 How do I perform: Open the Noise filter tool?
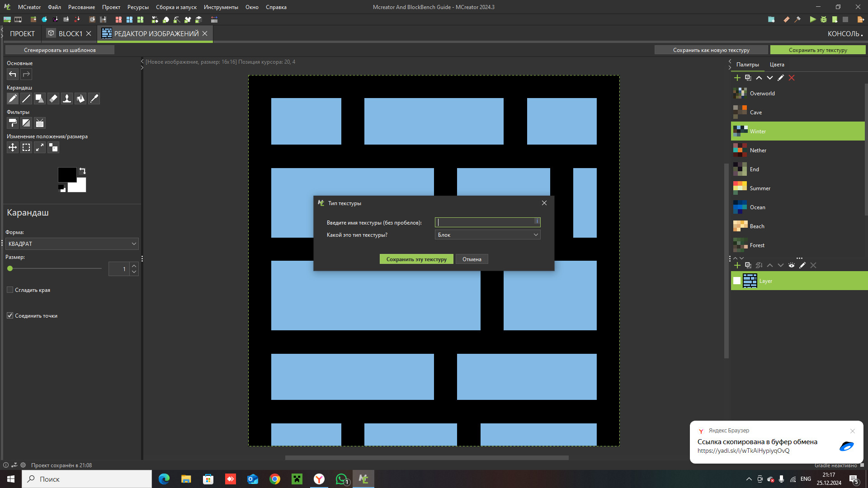pyautogui.click(x=40, y=123)
